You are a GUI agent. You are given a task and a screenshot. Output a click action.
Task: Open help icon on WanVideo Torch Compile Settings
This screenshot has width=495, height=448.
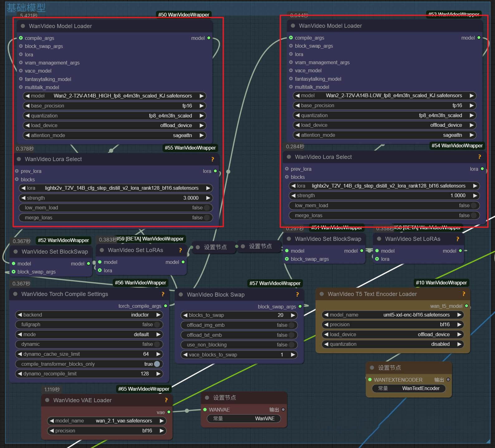click(163, 294)
